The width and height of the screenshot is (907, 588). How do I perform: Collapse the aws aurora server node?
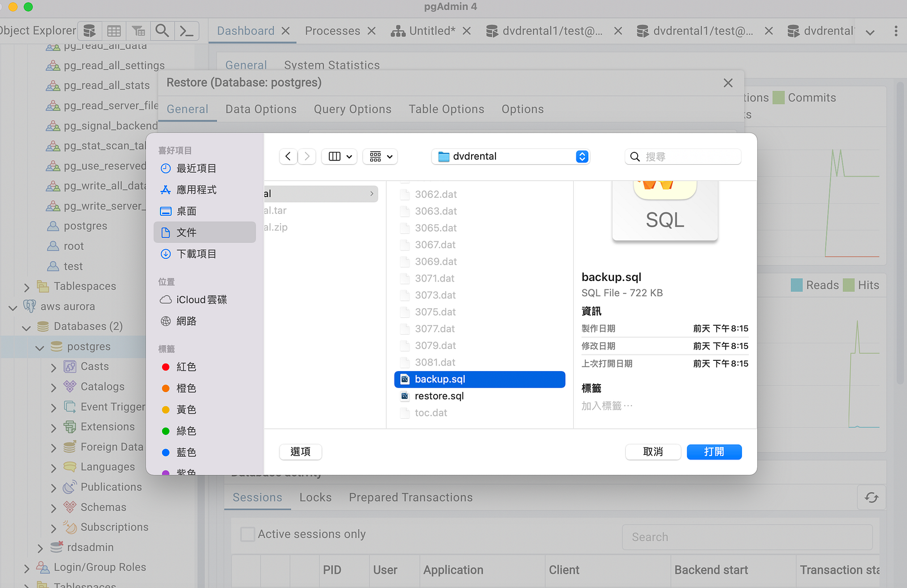tap(12, 307)
